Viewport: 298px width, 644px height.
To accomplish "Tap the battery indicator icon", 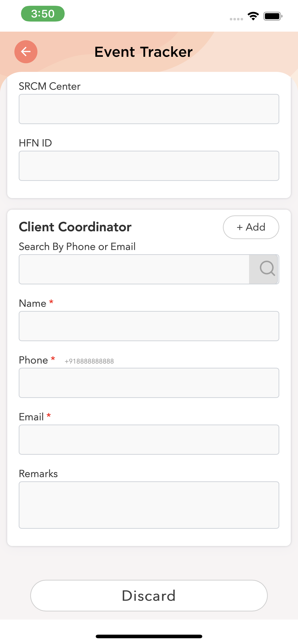I will click(x=273, y=16).
